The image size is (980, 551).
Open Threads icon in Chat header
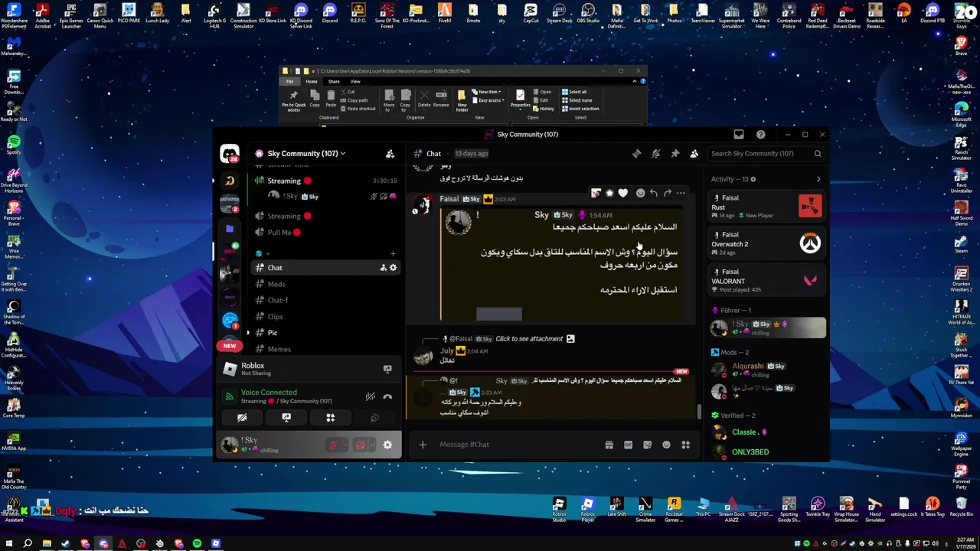(636, 153)
